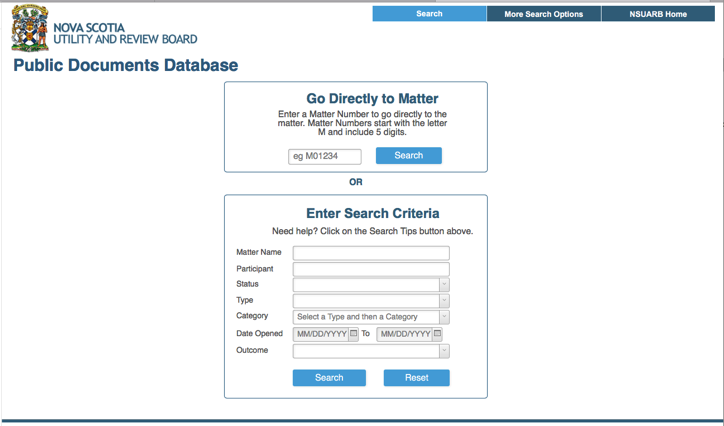
Task: Switch to the Search tab
Action: pyautogui.click(x=429, y=14)
